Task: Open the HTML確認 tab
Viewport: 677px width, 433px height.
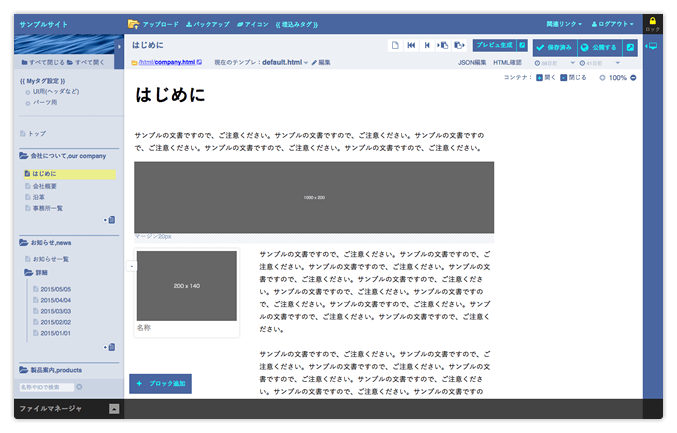Action: pyautogui.click(x=509, y=62)
